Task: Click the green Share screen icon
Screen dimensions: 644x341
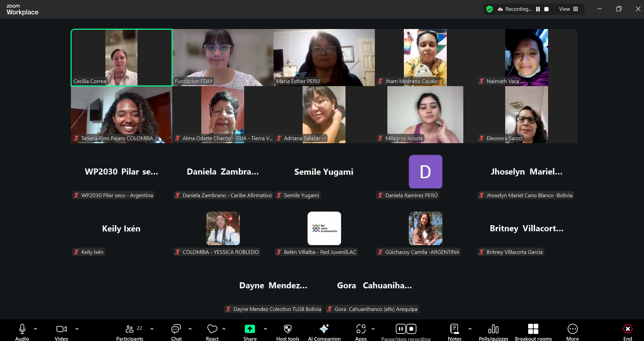Action: tap(250, 329)
